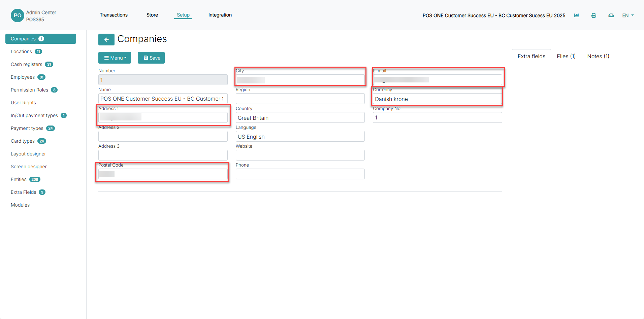Switch to the Files (1) tab

point(566,56)
